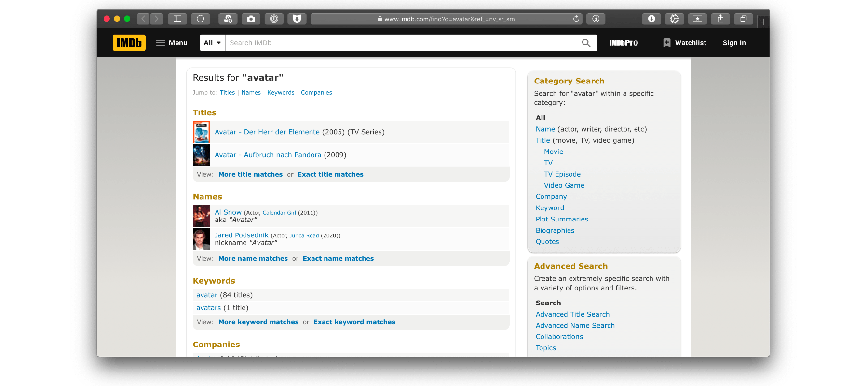868x386 pixels.
Task: Open Jared Podsednik photo thumbnail
Action: 202,239
